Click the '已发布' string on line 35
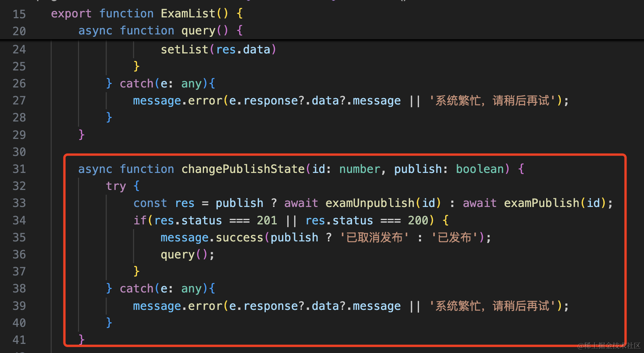The image size is (644, 353). click(x=455, y=237)
